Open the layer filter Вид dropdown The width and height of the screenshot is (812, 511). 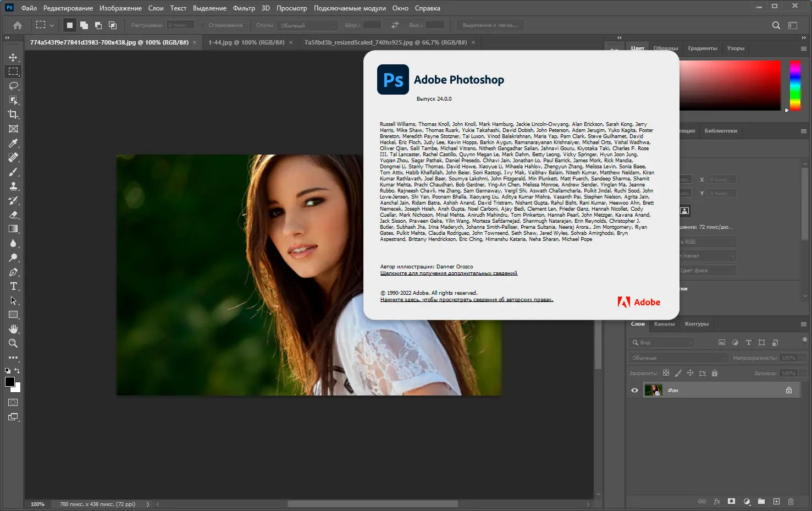pos(662,343)
